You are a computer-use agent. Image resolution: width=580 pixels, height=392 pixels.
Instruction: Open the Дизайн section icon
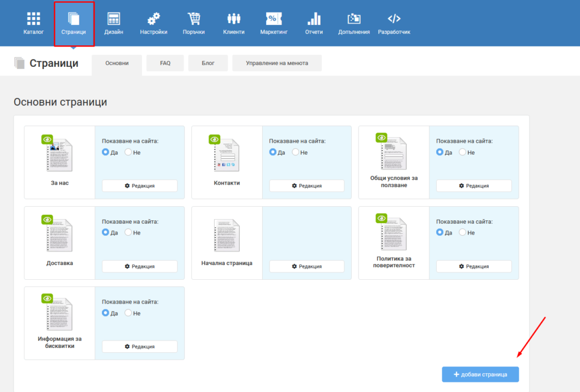[113, 19]
